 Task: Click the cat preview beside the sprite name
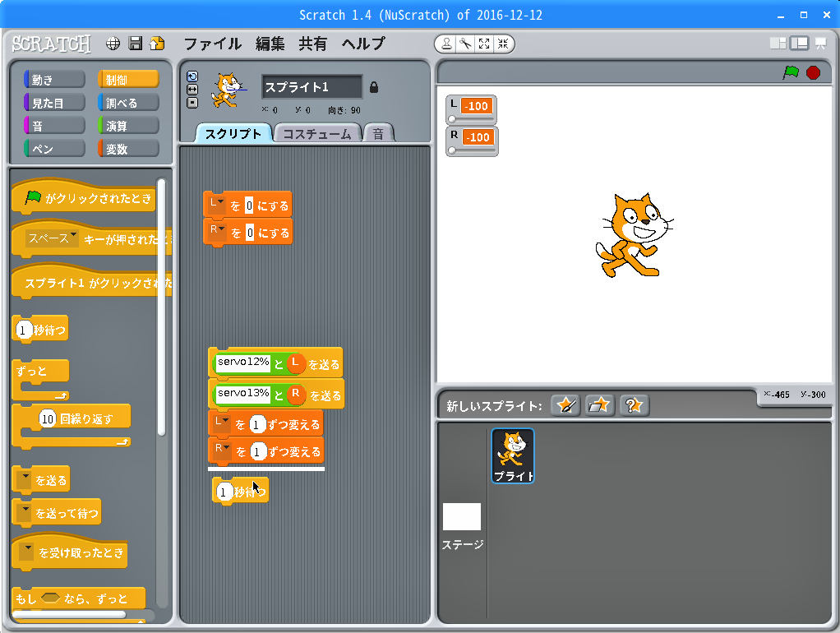228,90
